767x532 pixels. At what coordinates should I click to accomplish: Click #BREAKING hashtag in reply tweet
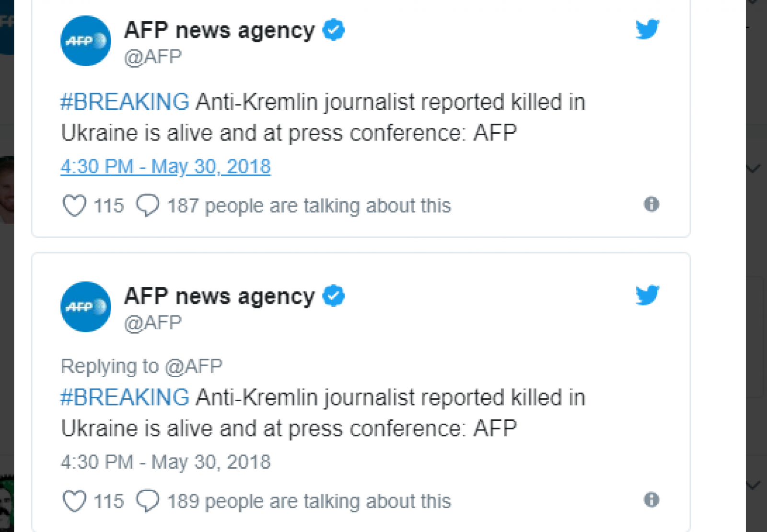[x=125, y=398]
